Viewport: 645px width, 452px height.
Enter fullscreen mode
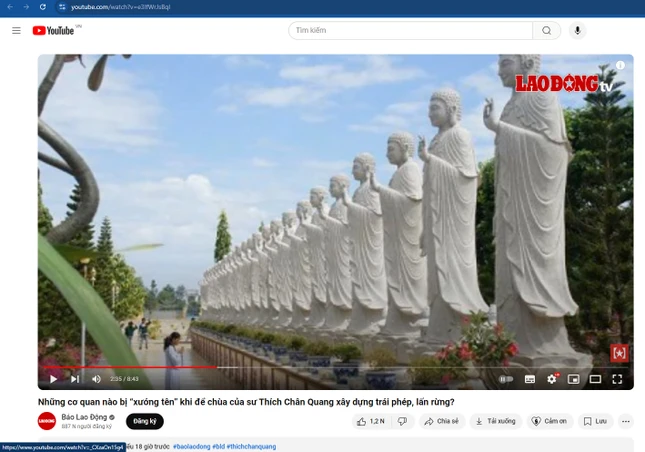[617, 379]
